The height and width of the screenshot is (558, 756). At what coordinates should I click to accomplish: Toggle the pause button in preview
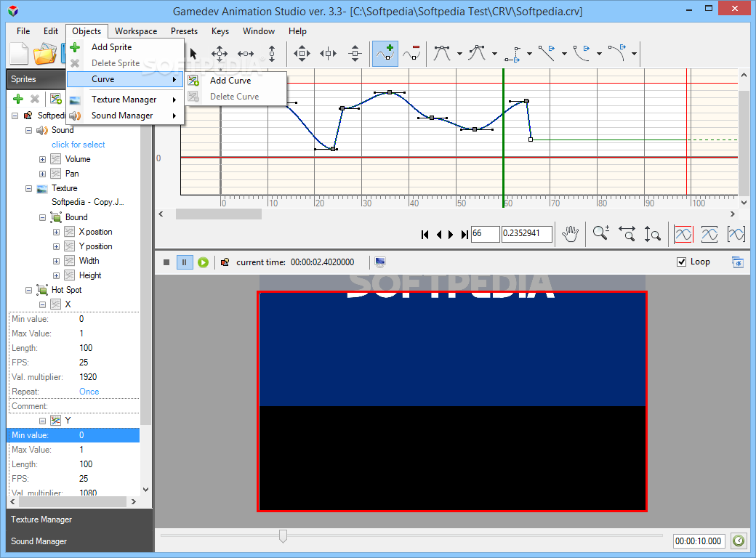(184, 262)
